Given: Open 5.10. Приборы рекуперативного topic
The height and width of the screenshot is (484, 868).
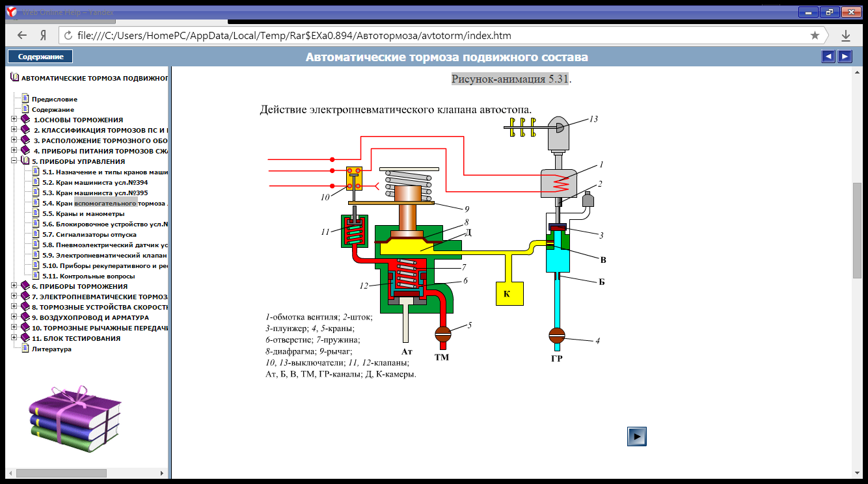Looking at the screenshot, I should (105, 266).
